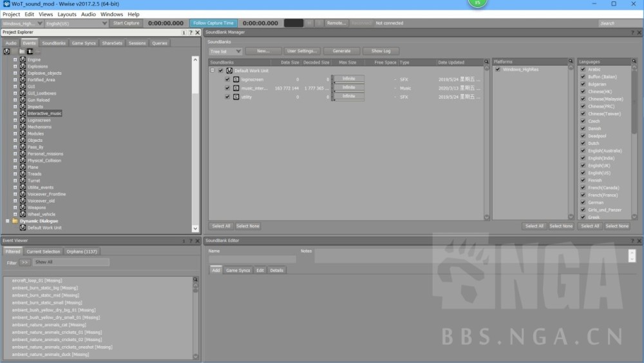Click the music_inter Max Size slider
This screenshot has height=363, width=644.
[x=348, y=91]
